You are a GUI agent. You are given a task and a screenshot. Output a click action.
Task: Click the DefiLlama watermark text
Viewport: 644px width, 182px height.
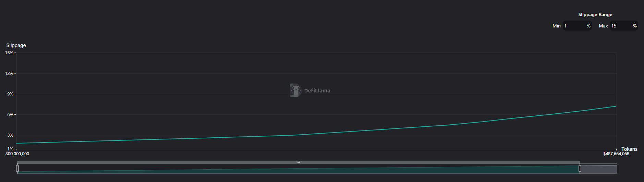click(x=317, y=91)
